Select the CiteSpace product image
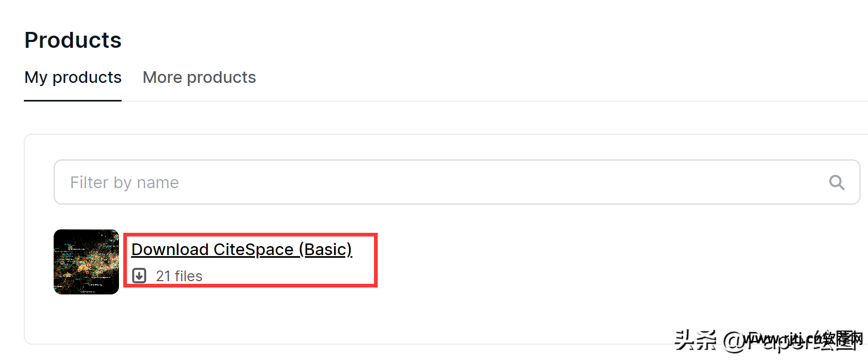The image size is (868, 363). click(x=86, y=261)
